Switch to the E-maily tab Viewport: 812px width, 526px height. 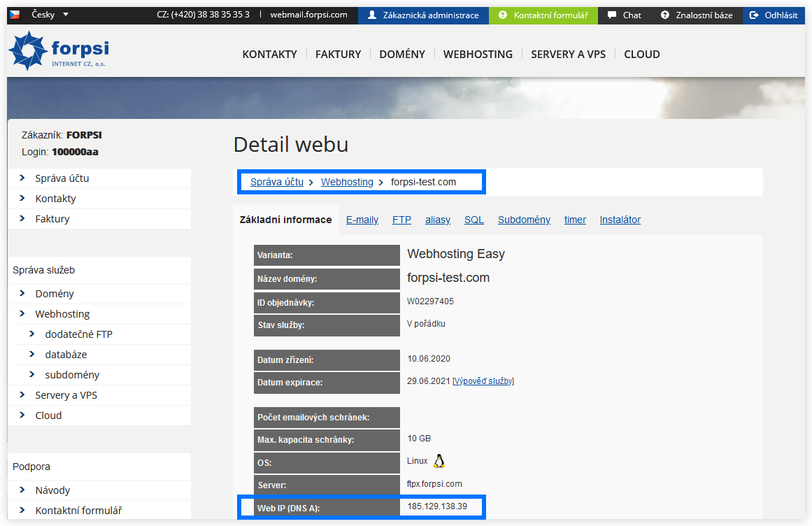pyautogui.click(x=362, y=220)
